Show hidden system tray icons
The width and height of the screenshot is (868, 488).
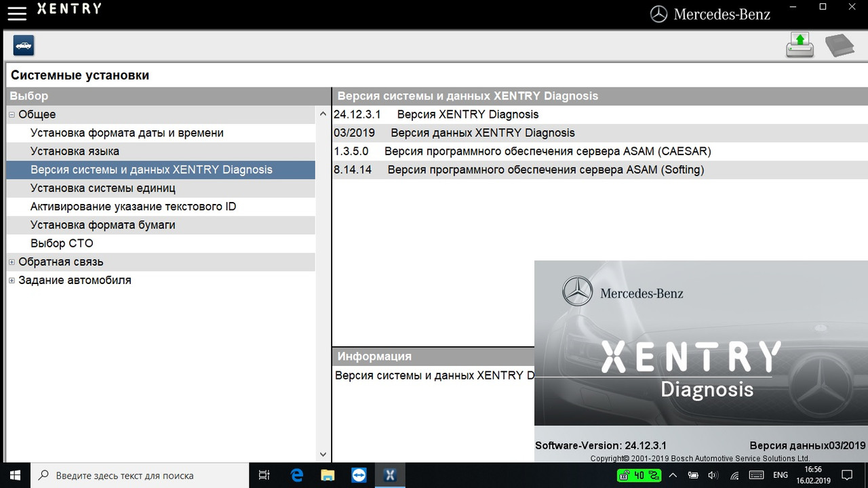673,475
